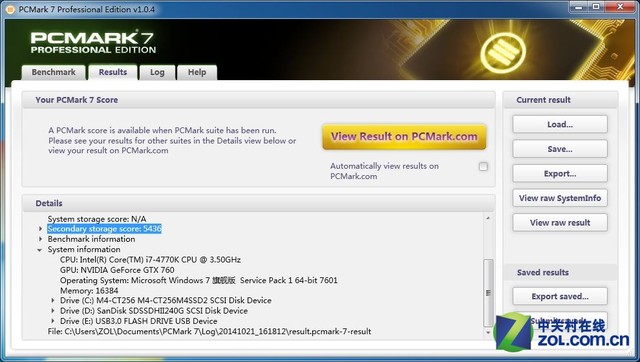Click the Save... button
Viewport: 640px width, 362px height.
560,149
